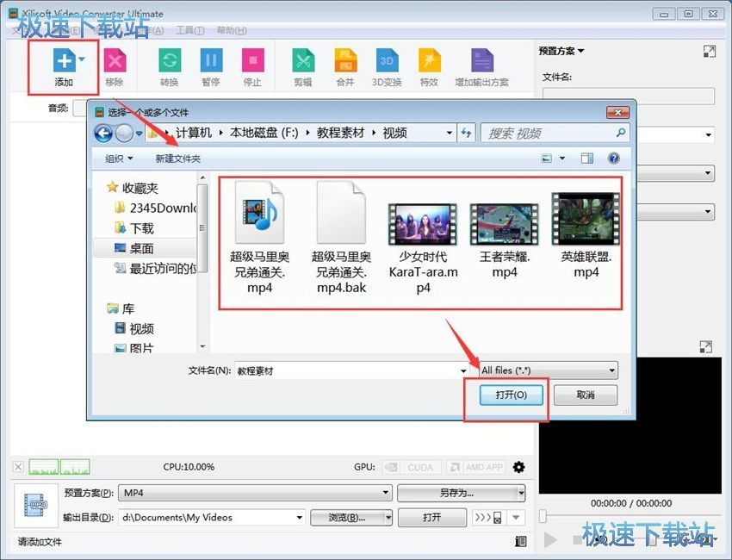Click the 打开(O) button
The width and height of the screenshot is (732, 560).
click(512, 395)
